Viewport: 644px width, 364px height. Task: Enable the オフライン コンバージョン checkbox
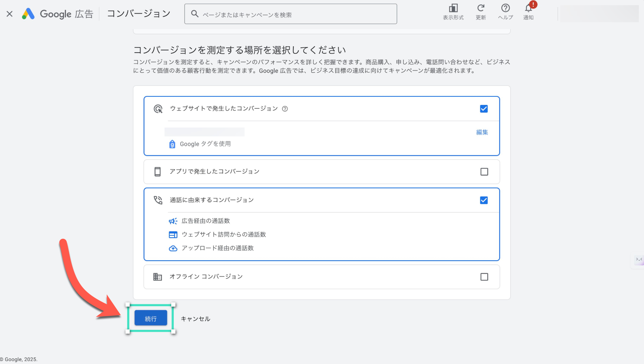point(484,277)
